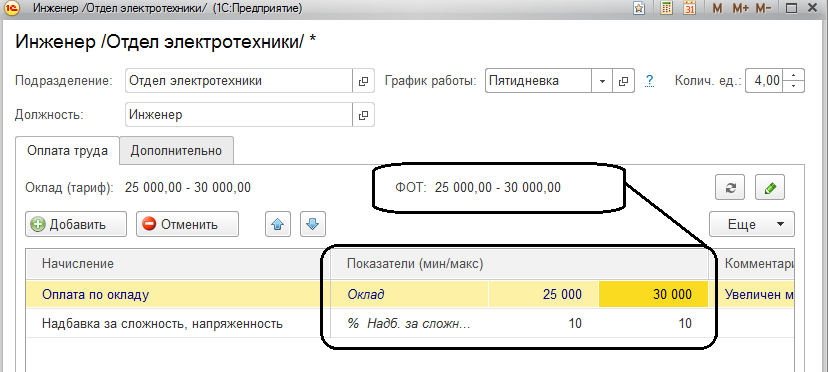The image size is (828, 372).
Task: Open Должность field's linked record icon
Action: click(363, 115)
